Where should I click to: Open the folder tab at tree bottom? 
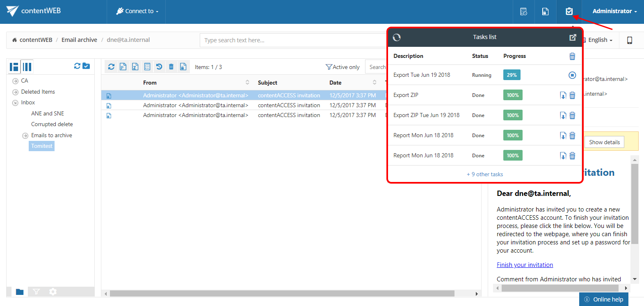20,292
